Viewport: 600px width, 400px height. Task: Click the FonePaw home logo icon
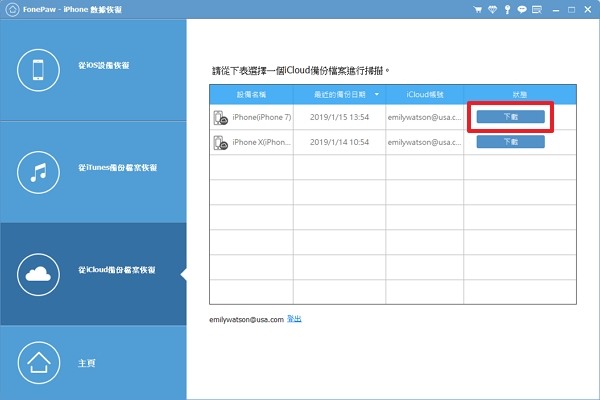pos(12,10)
